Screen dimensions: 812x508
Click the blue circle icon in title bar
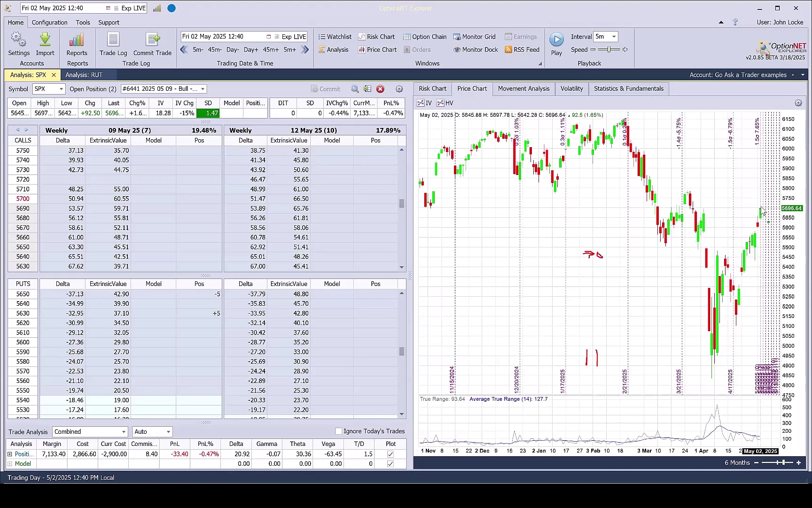(x=172, y=8)
